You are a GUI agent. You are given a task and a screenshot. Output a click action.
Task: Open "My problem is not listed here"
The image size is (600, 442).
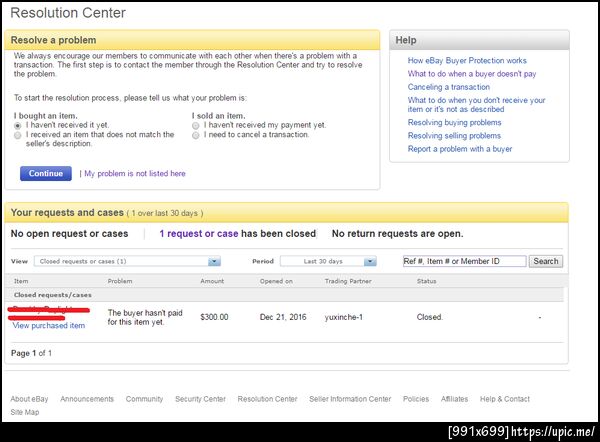click(135, 174)
